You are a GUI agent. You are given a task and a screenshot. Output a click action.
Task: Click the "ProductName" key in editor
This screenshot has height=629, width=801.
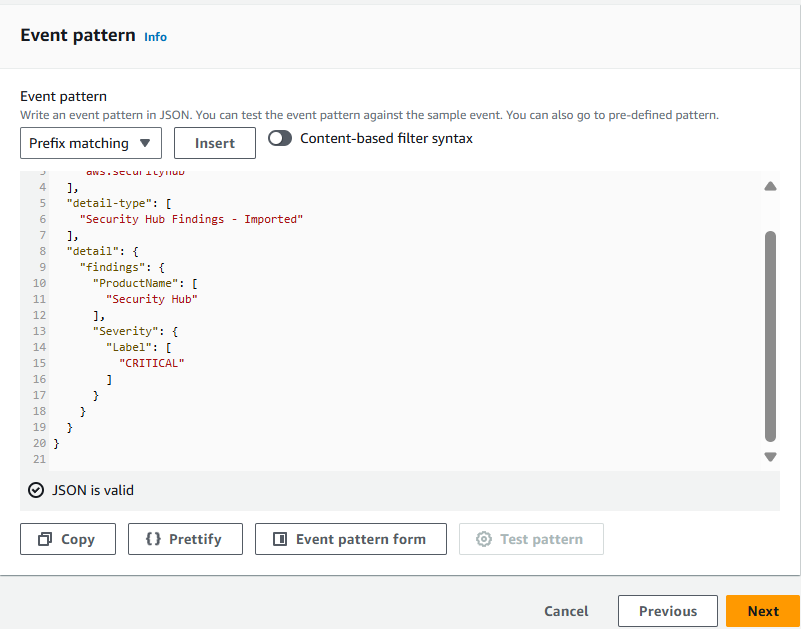[135, 283]
